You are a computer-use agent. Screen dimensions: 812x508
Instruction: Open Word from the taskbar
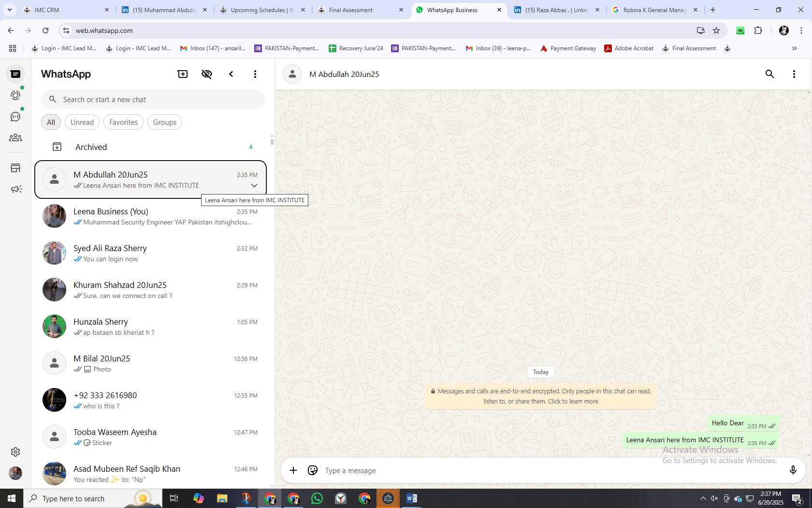click(x=412, y=498)
